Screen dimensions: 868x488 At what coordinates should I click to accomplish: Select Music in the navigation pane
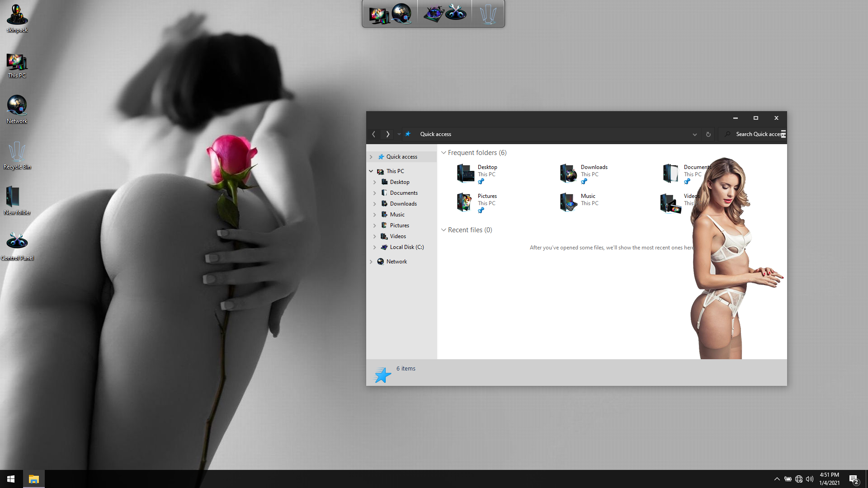click(397, 215)
